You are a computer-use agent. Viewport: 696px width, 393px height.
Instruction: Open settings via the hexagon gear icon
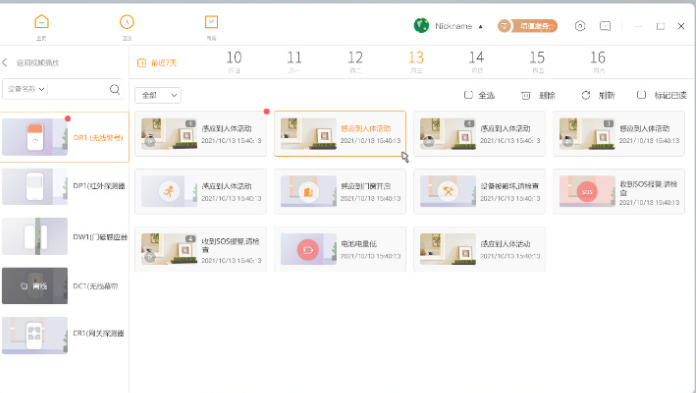pyautogui.click(x=580, y=26)
